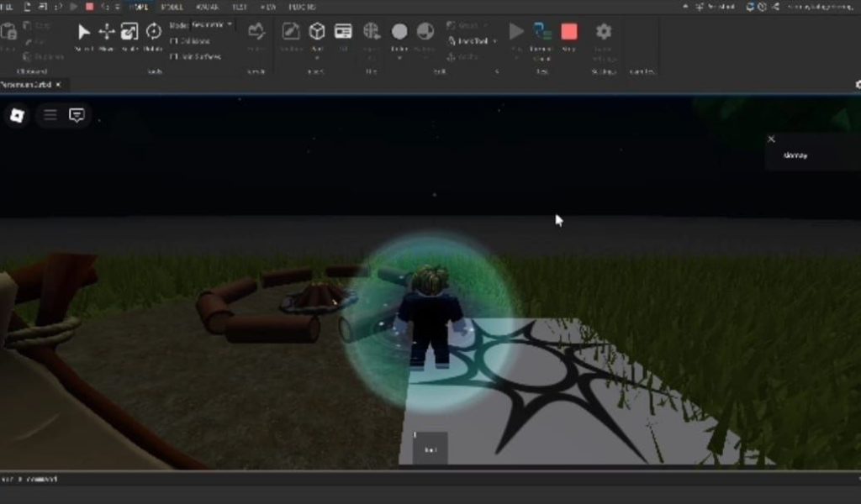The height and width of the screenshot is (504, 861).
Task: Open the Terrain Editor
Action: tap(256, 32)
